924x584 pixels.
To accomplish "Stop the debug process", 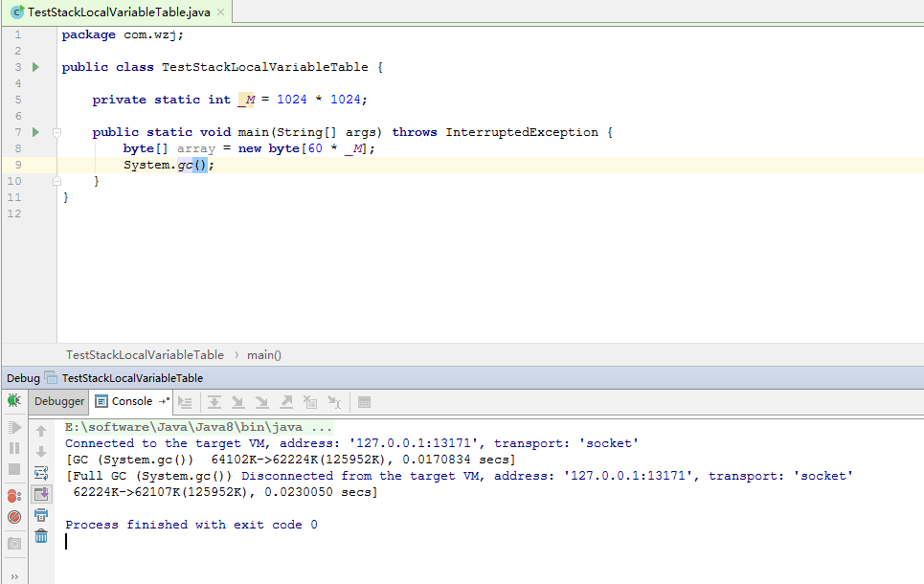I will pos(14,469).
